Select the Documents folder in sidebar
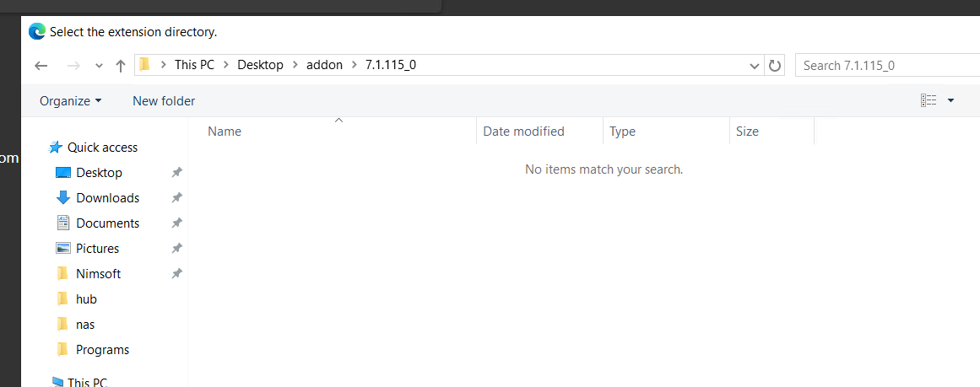This screenshot has height=387, width=980. (107, 223)
